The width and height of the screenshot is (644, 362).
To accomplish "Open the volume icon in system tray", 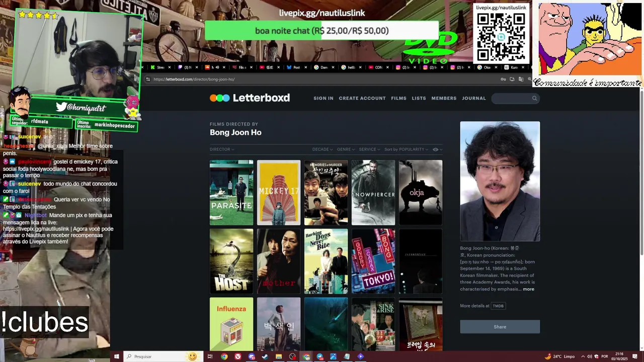I will click(590, 356).
